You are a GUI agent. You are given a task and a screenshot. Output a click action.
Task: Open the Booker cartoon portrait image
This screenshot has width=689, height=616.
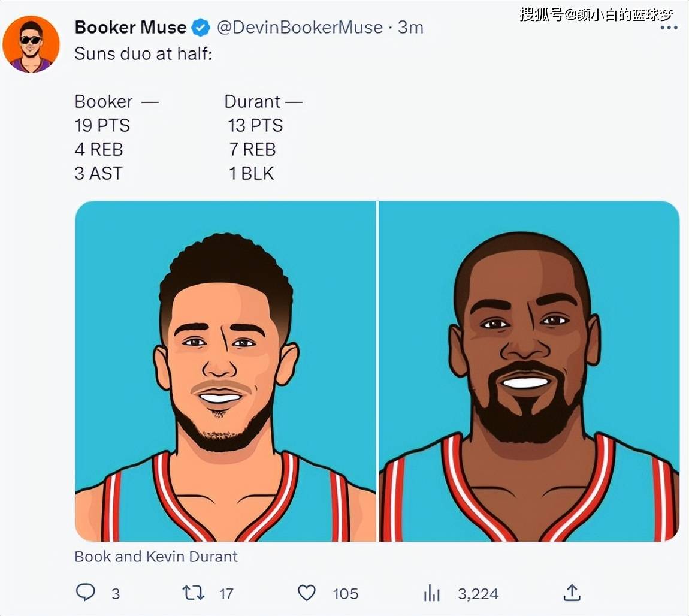pos(225,372)
